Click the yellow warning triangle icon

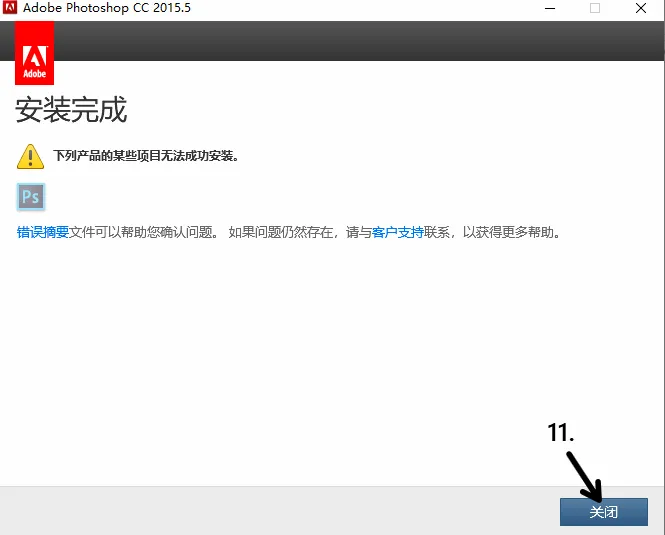click(30, 157)
